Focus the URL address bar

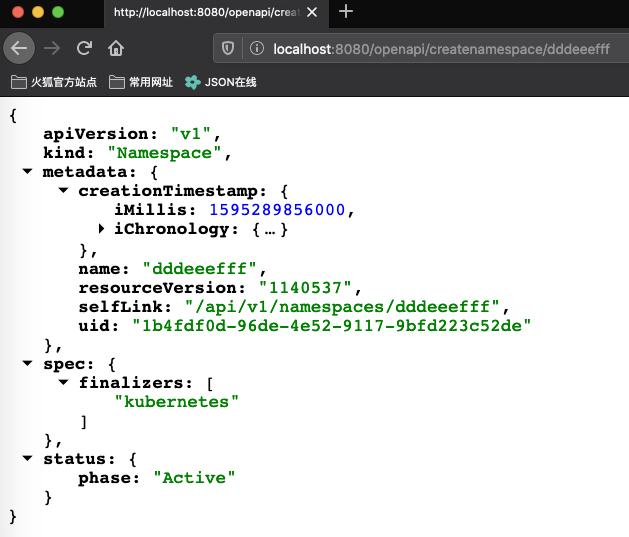[440, 49]
